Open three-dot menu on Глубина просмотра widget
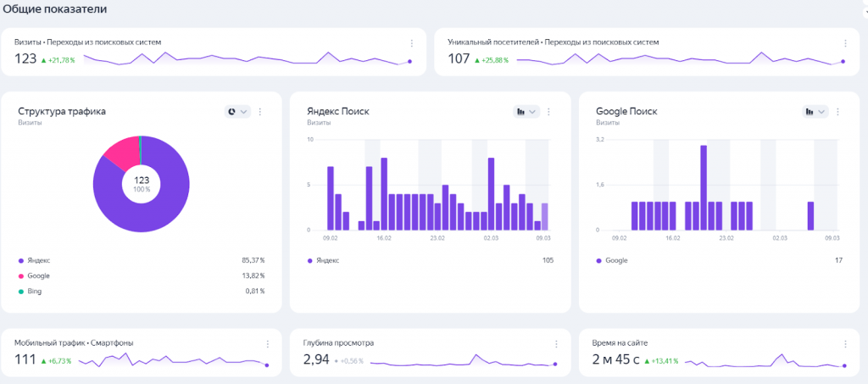868x384 pixels. (x=556, y=343)
